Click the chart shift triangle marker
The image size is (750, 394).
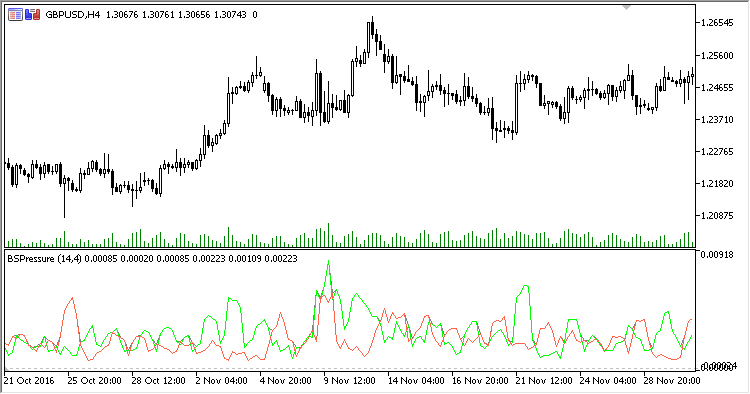627,8
